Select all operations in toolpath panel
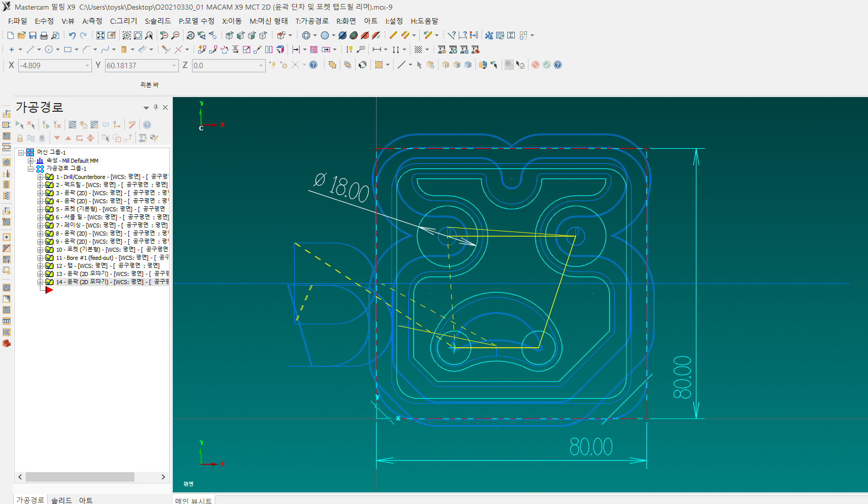Image resolution: width=868 pixels, height=504 pixels. 19,125
